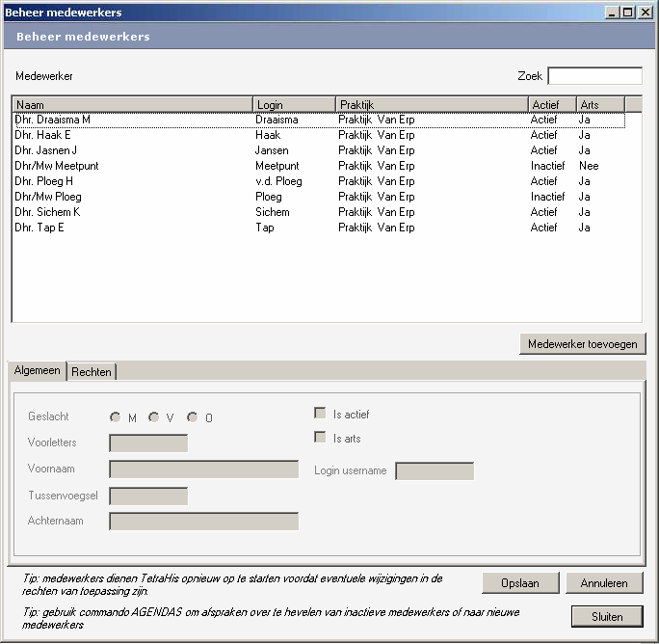This screenshot has width=659, height=644.
Task: Sort by the Login column header
Action: click(294, 104)
